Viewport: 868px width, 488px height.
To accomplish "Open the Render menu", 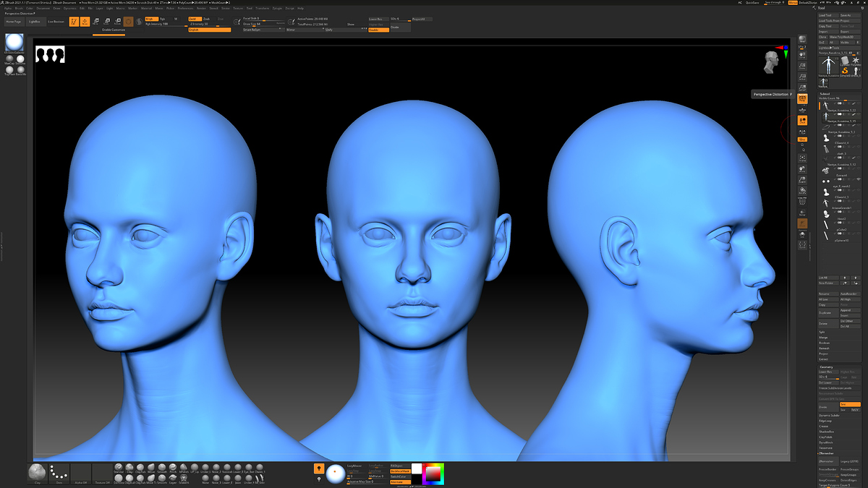I will (202, 8).
